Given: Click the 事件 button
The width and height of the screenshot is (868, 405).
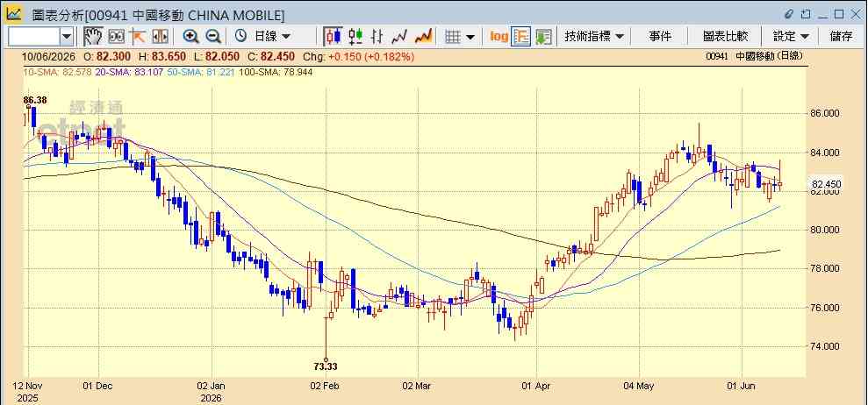Looking at the screenshot, I should click(660, 37).
